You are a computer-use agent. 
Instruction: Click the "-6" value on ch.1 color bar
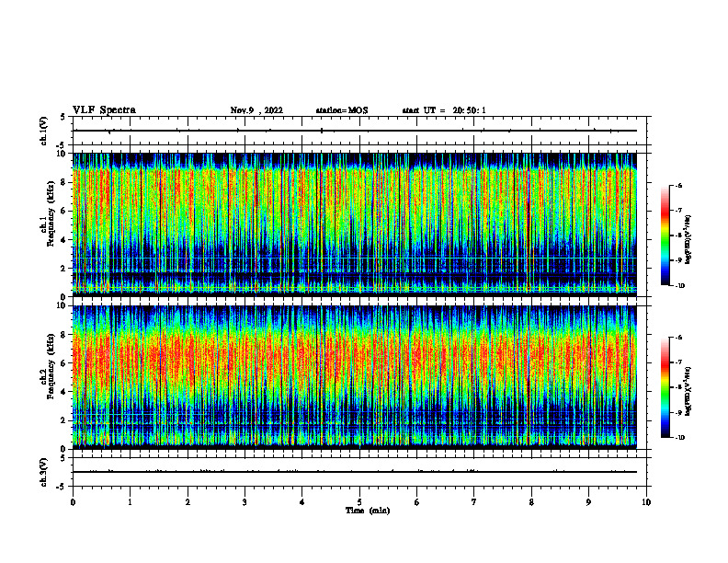coord(678,185)
